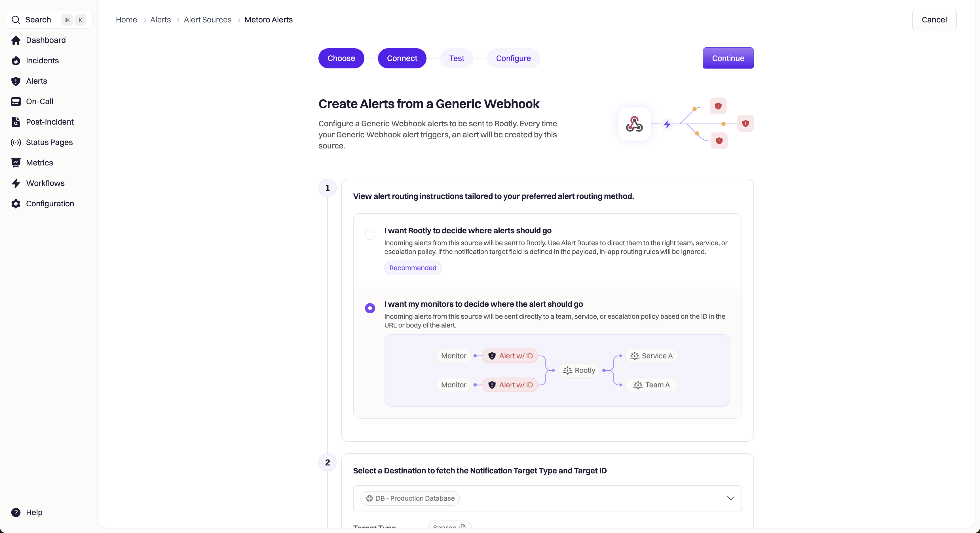The height and width of the screenshot is (533, 980).
Task: Go to the Test step tab
Action: coord(457,58)
